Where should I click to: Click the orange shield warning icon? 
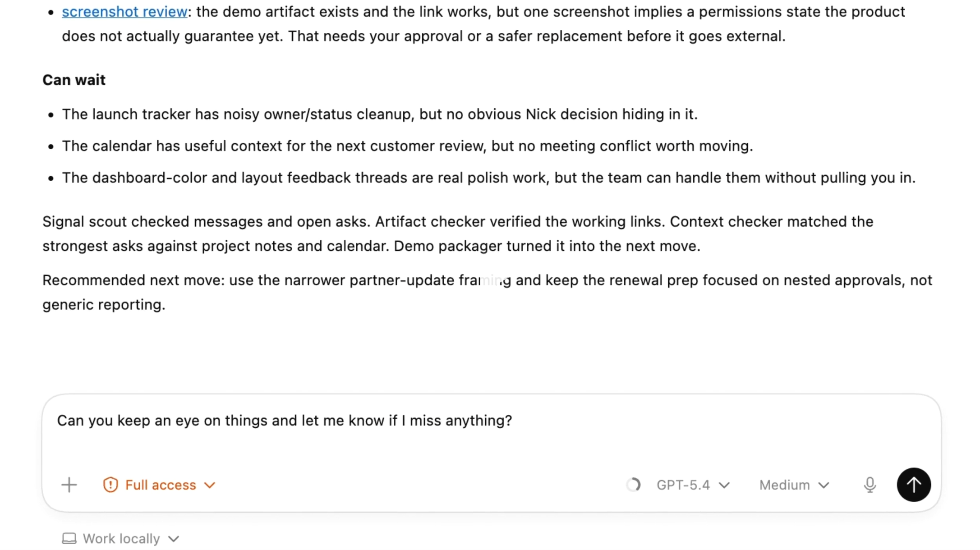(110, 485)
